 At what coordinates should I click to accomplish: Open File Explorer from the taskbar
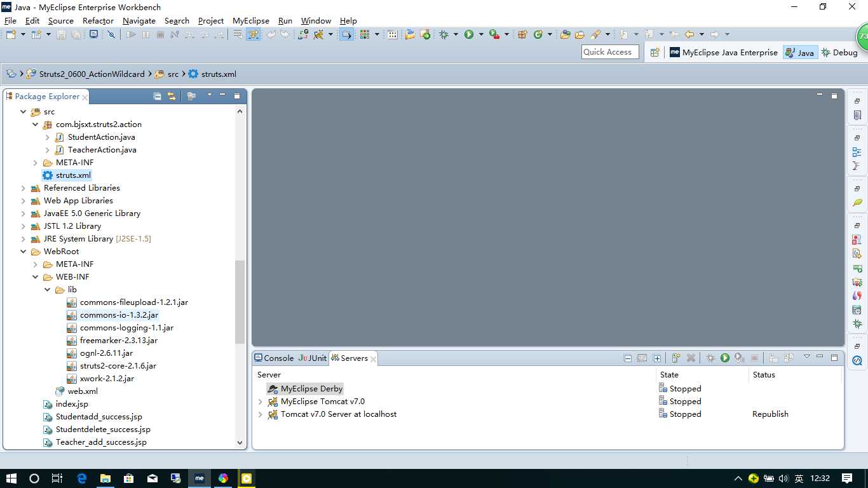coord(105,478)
